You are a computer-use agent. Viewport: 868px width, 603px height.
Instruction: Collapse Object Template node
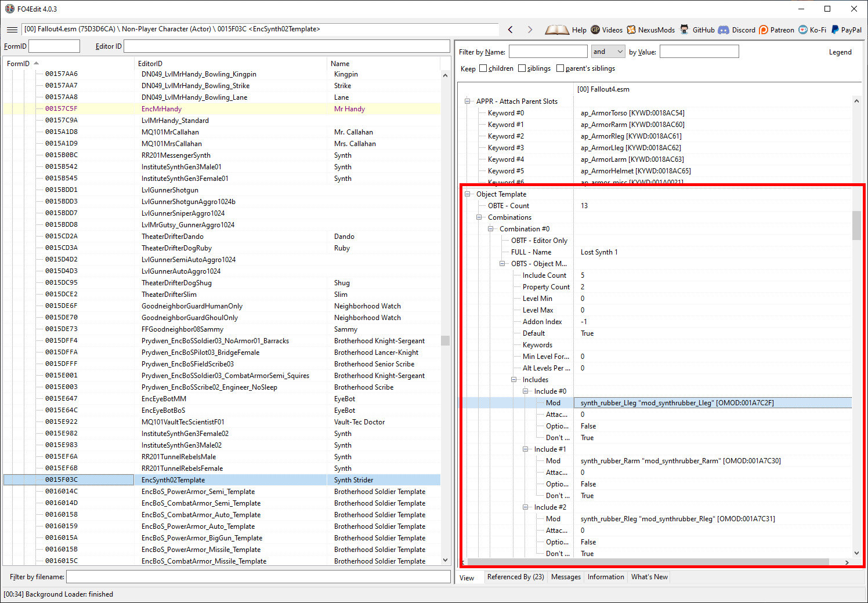[468, 194]
